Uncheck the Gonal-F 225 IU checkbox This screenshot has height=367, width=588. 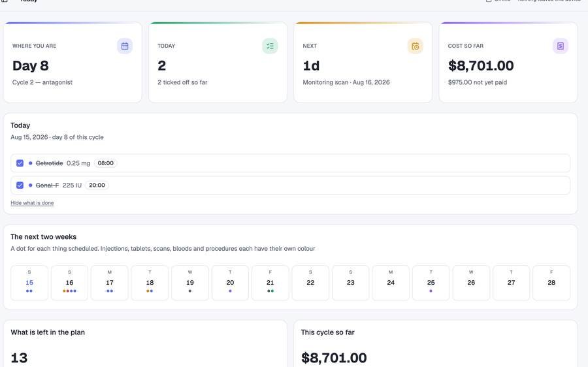click(x=20, y=185)
